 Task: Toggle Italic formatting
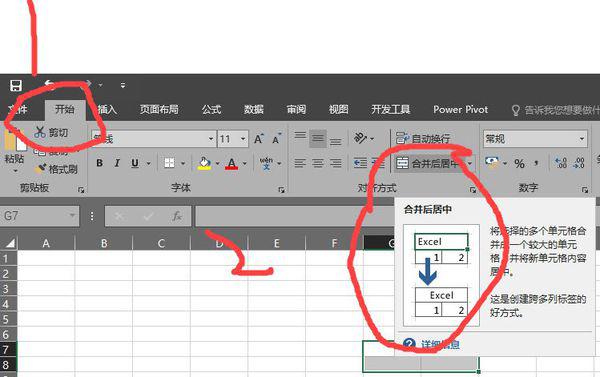point(117,163)
